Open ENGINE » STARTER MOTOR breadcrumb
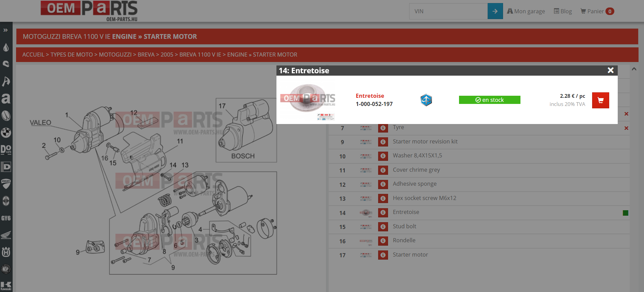 tap(262, 55)
